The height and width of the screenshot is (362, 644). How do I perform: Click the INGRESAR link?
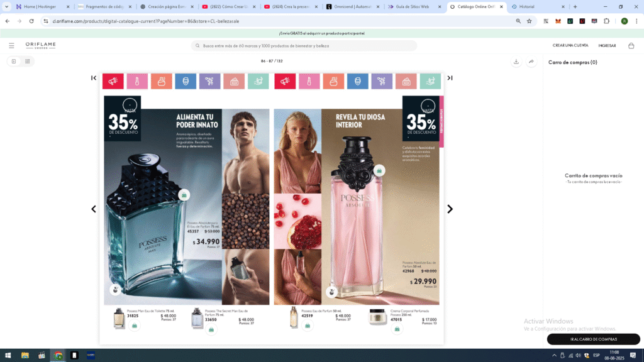pos(607,45)
